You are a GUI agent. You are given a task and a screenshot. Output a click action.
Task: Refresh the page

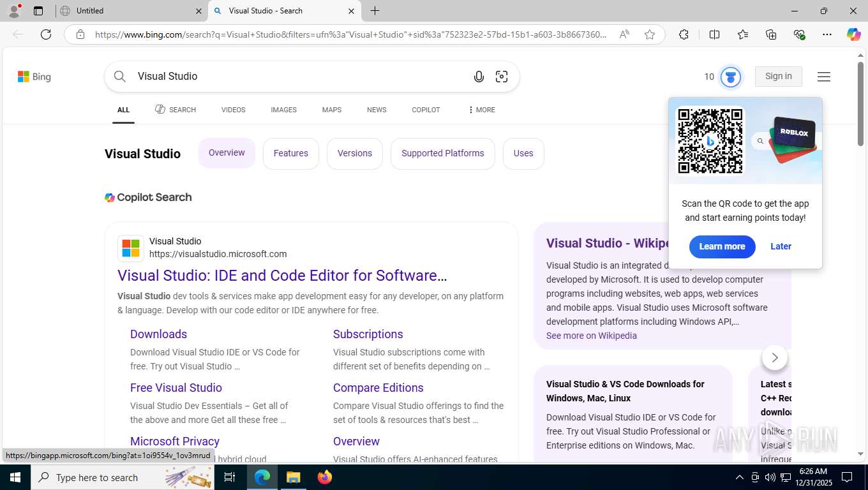46,34
